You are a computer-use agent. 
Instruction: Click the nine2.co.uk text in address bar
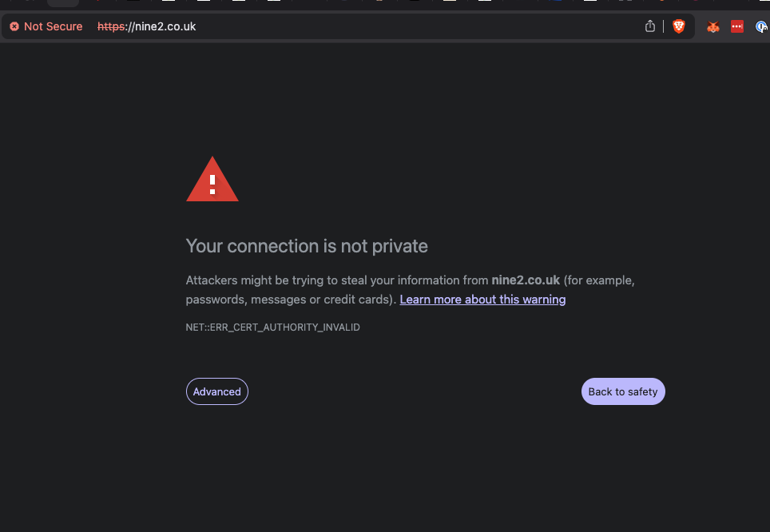165,26
